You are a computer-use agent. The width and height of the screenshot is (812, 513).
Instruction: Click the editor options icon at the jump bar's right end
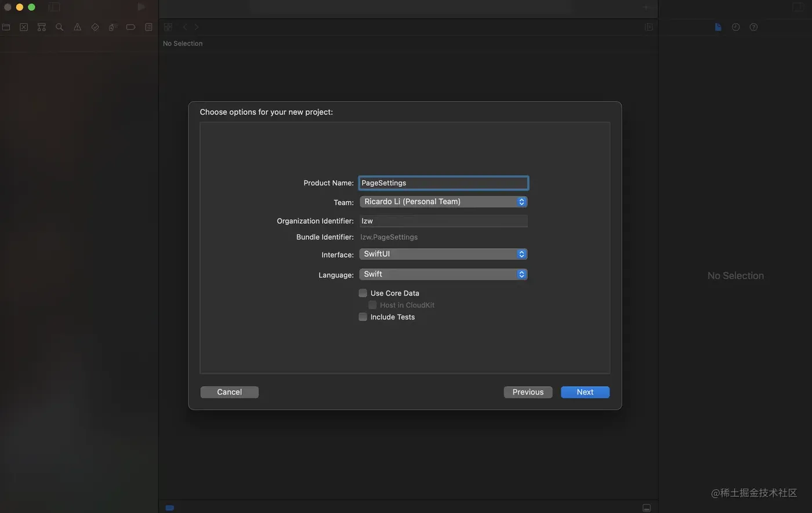coord(649,27)
